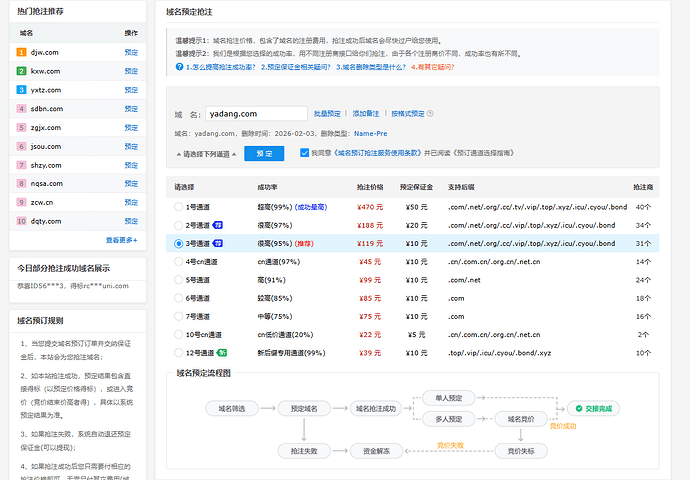The height and width of the screenshot is (480, 690).
Task: Choose the 5号通道 radio option
Action: click(178, 280)
